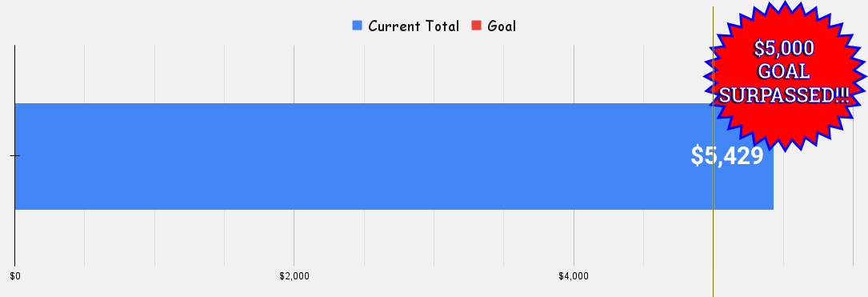The width and height of the screenshot is (868, 297).
Task: Click the SURPASSED!!! text in badge
Action: tap(784, 95)
